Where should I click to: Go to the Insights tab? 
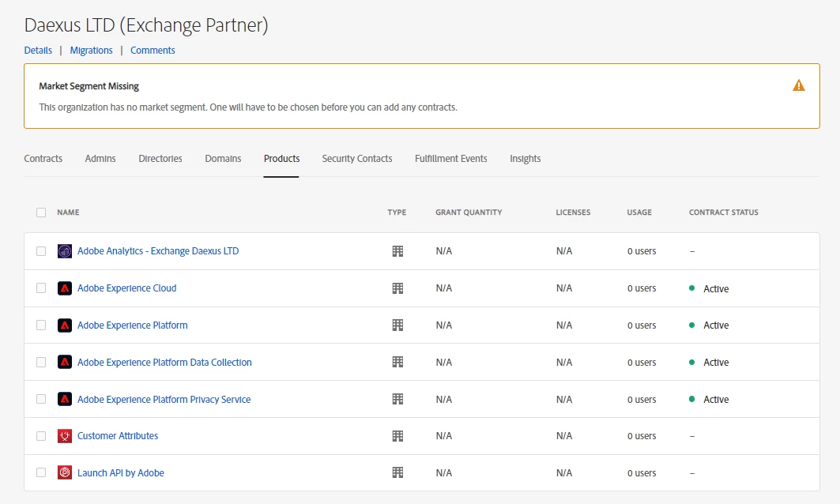tap(525, 159)
